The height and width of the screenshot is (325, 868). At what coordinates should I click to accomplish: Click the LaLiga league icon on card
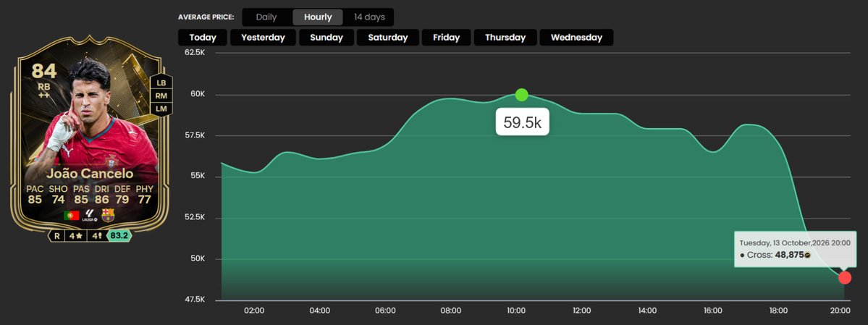89,216
